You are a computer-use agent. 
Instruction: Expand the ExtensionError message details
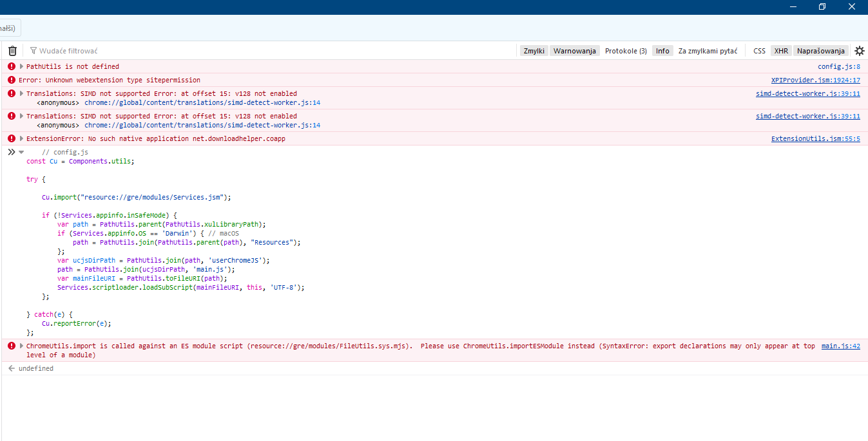click(x=21, y=138)
